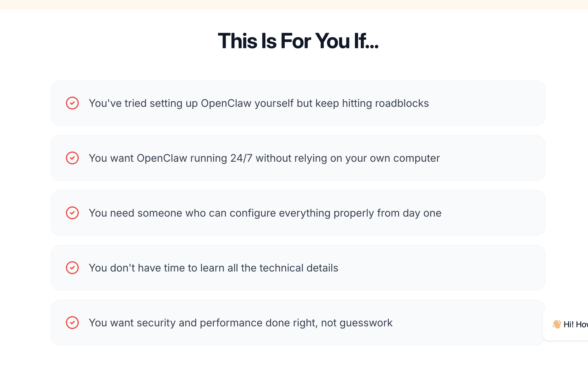The height and width of the screenshot is (376, 588).
Task: Click the checkmark icon on the configuration item
Action: 72,213
